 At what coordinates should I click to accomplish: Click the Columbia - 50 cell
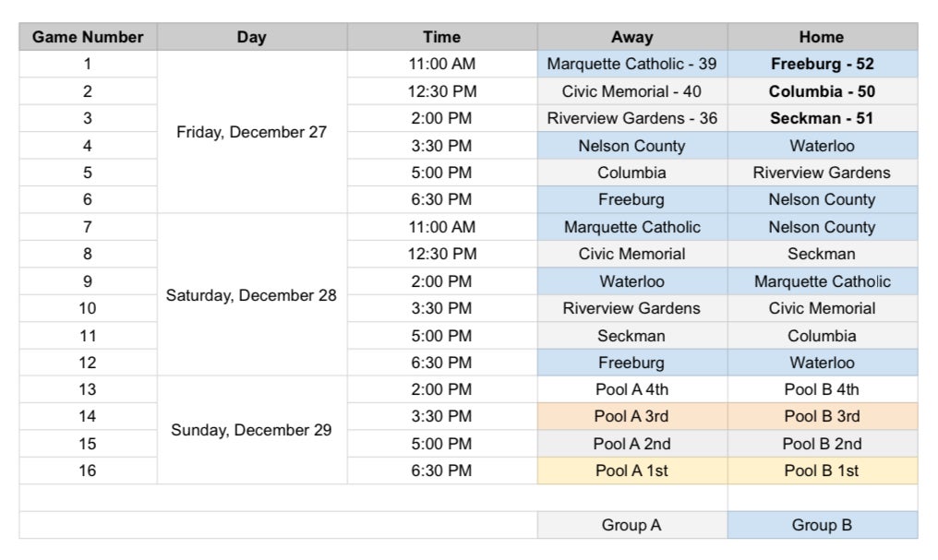822,91
